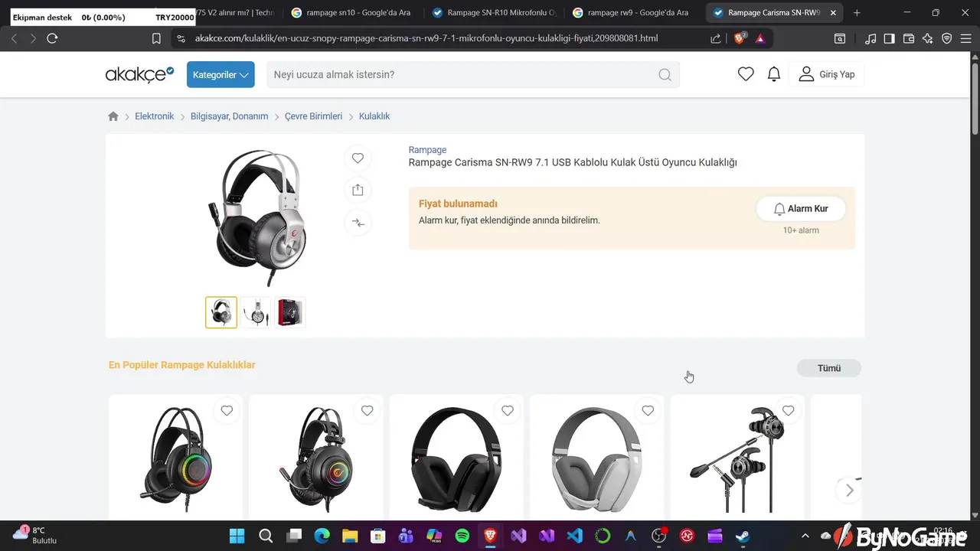Open the RGB headset product card image

coord(176,460)
